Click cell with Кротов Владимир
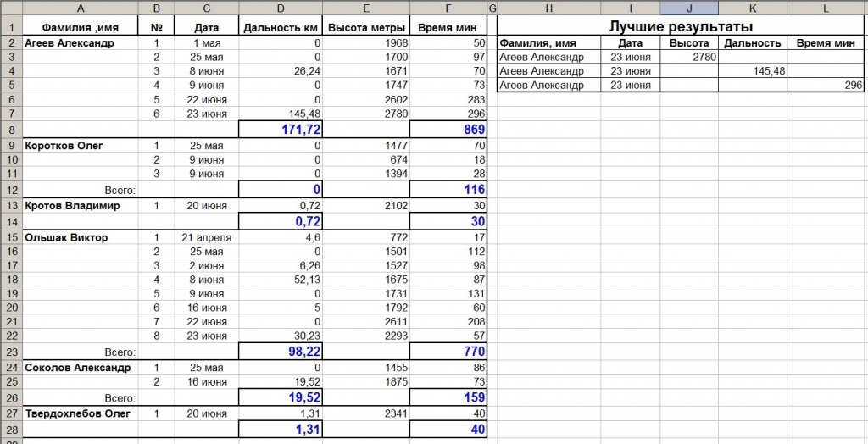 tap(81, 206)
